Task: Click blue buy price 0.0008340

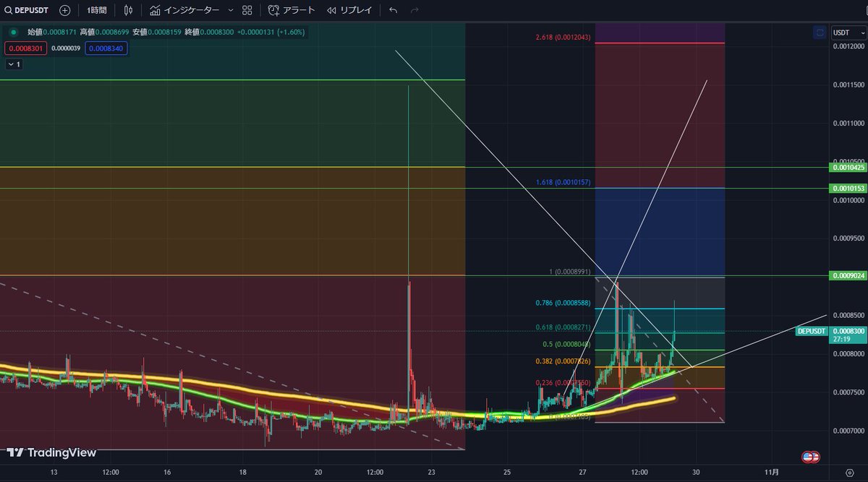Action: coord(105,48)
